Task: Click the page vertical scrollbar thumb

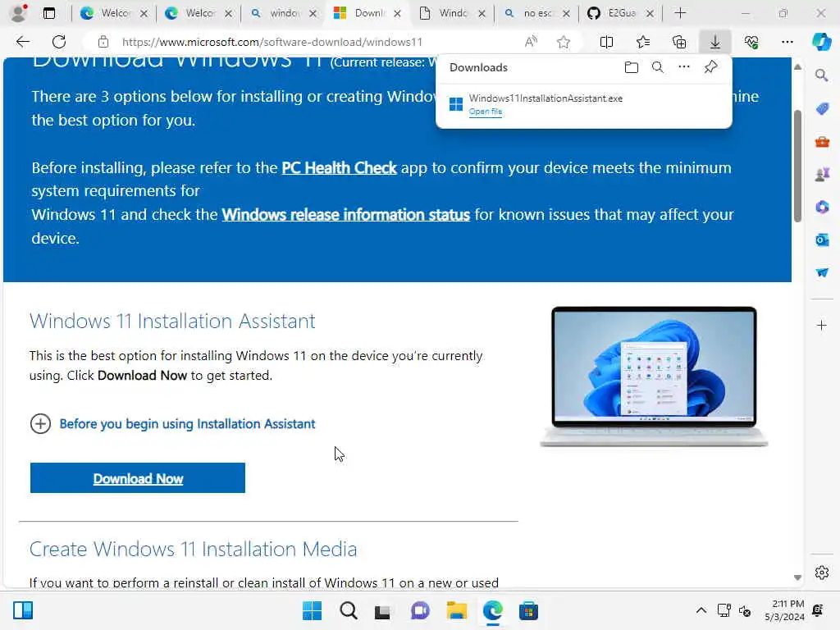Action: (797, 166)
